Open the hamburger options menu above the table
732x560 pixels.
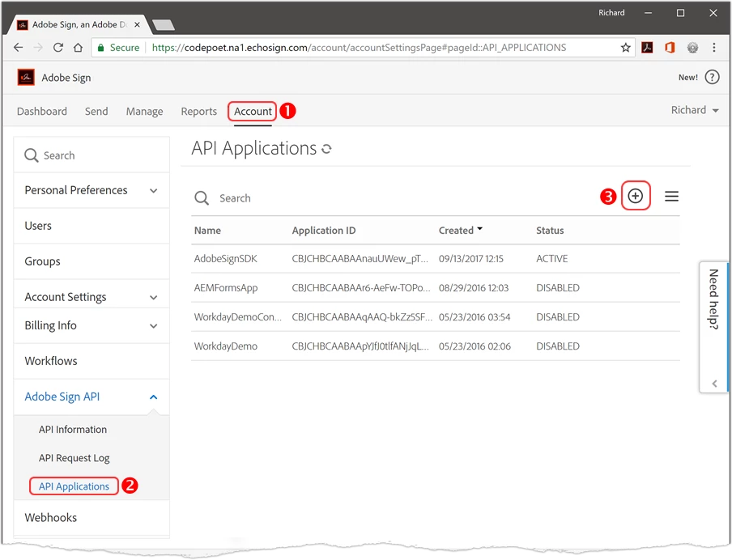(x=672, y=197)
